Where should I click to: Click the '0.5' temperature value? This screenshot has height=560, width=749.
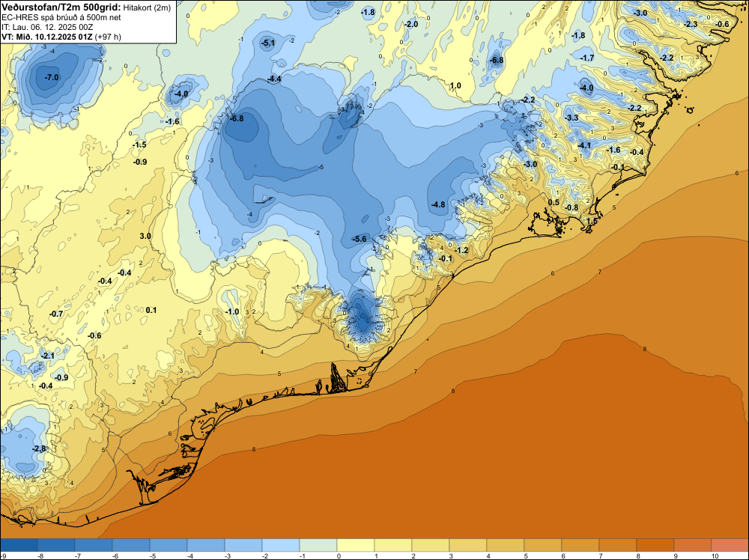click(554, 202)
